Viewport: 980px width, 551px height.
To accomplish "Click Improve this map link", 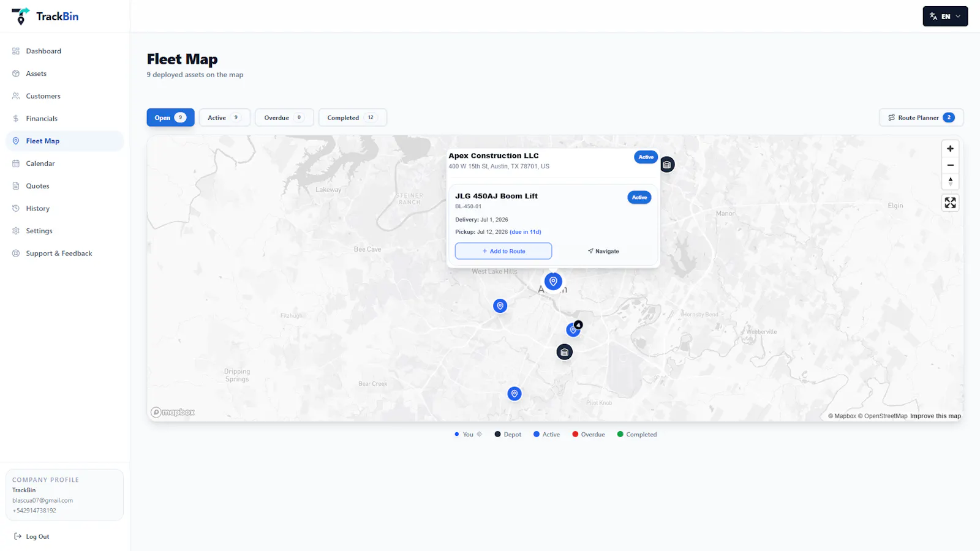I will click(x=935, y=416).
